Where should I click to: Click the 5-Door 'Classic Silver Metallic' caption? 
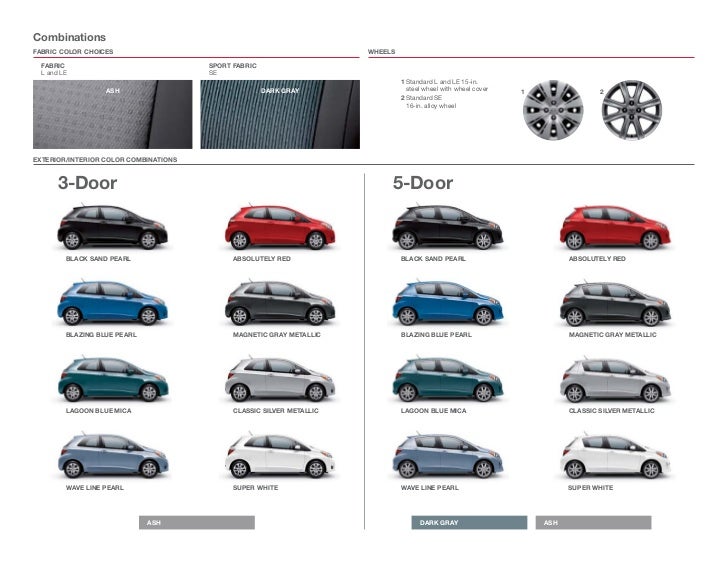pyautogui.click(x=611, y=411)
